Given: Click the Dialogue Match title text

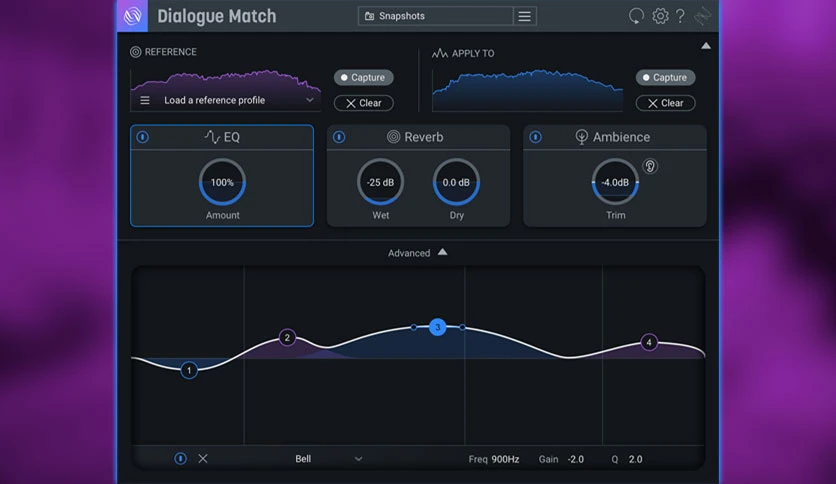Looking at the screenshot, I should tap(217, 17).
